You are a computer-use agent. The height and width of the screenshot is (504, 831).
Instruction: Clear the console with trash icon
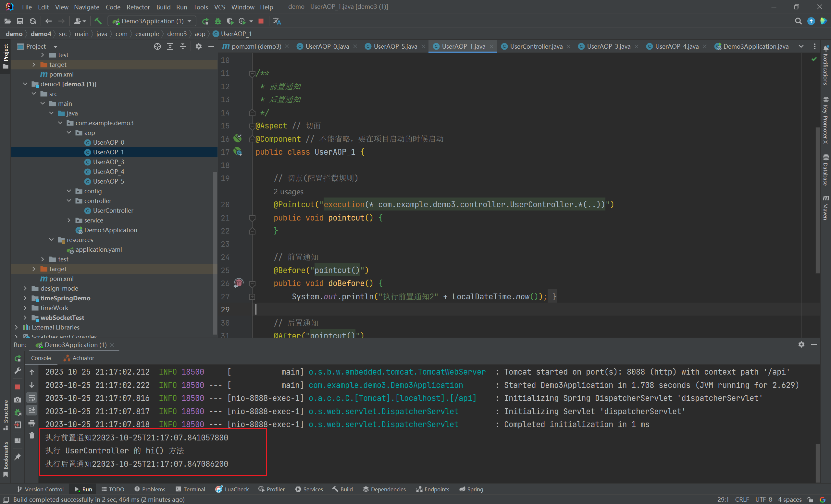click(32, 436)
